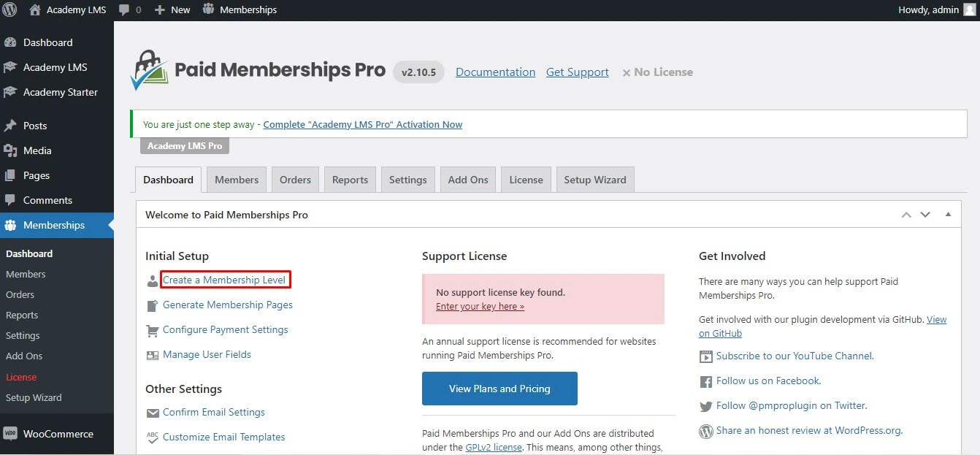Open Setup Wizard submenu in sidebar

click(x=34, y=397)
